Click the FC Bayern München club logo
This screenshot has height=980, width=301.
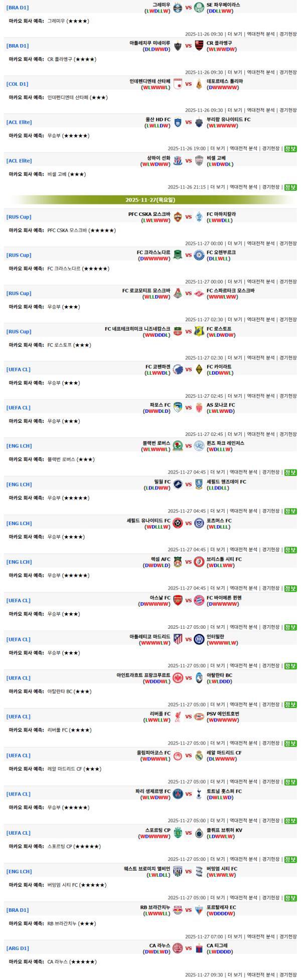[199, 600]
